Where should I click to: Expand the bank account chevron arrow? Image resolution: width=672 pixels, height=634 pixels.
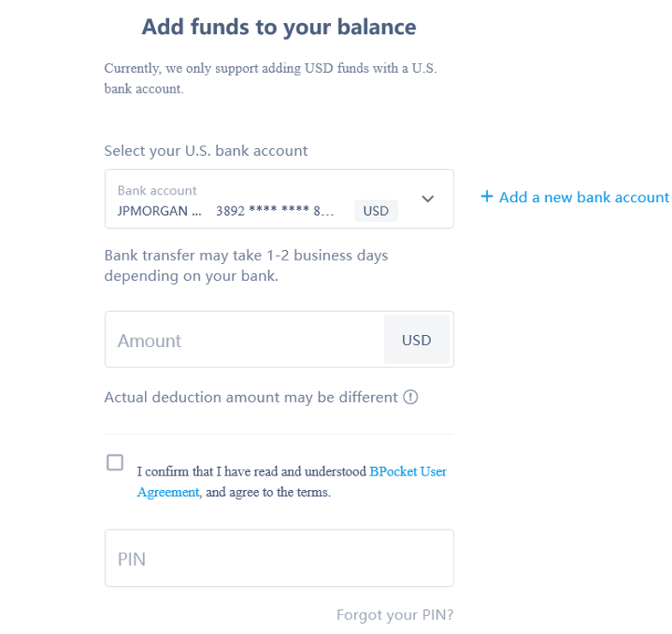point(429,199)
